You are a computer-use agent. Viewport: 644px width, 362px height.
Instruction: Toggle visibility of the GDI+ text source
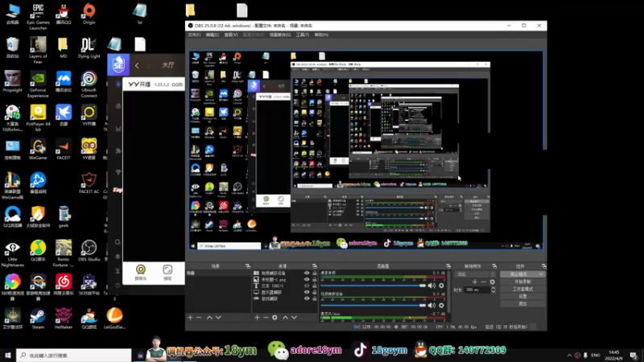pyautogui.click(x=307, y=286)
